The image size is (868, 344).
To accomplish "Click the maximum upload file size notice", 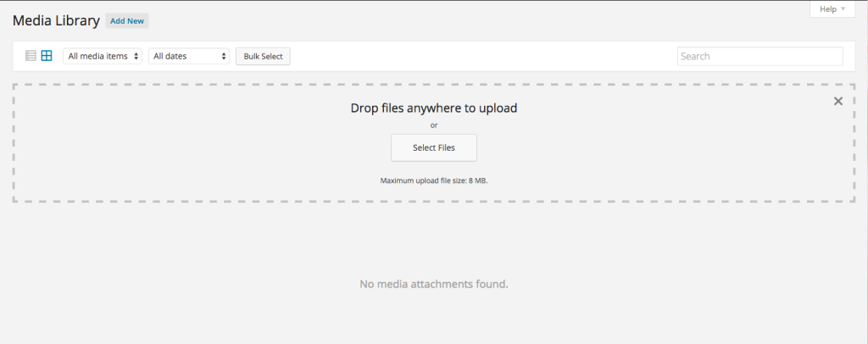I will pyautogui.click(x=433, y=180).
